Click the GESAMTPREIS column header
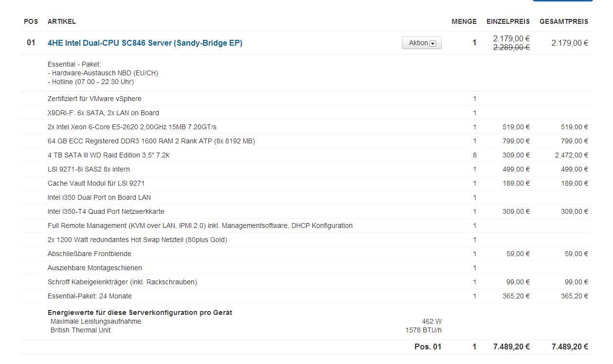Image resolution: width=613 pixels, height=364 pixels. (563, 21)
